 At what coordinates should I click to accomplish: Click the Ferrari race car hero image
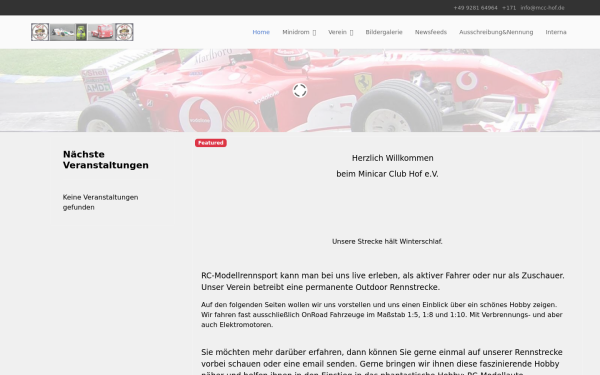point(300,90)
